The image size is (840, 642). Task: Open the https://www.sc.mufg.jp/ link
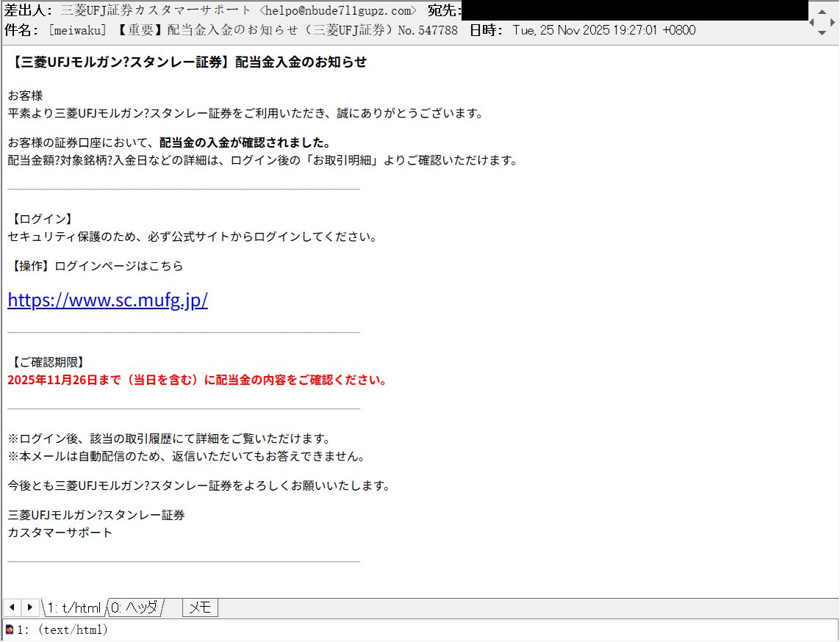tap(107, 300)
